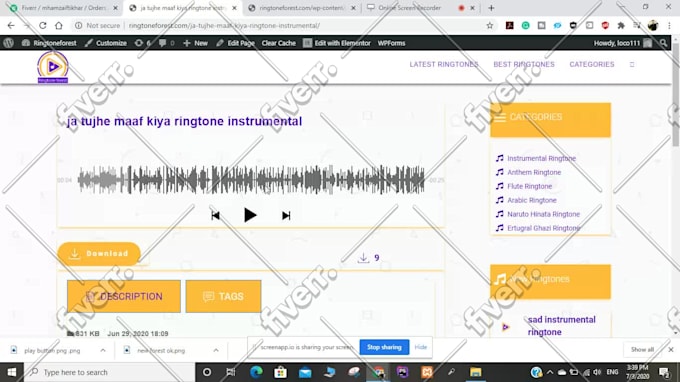Click New in the admin bar
The width and height of the screenshot is (680, 382).
(196, 43)
